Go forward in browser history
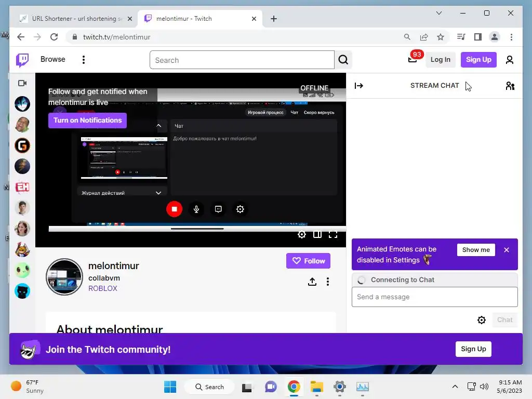Screen dimensions: 532x399 click(37, 37)
